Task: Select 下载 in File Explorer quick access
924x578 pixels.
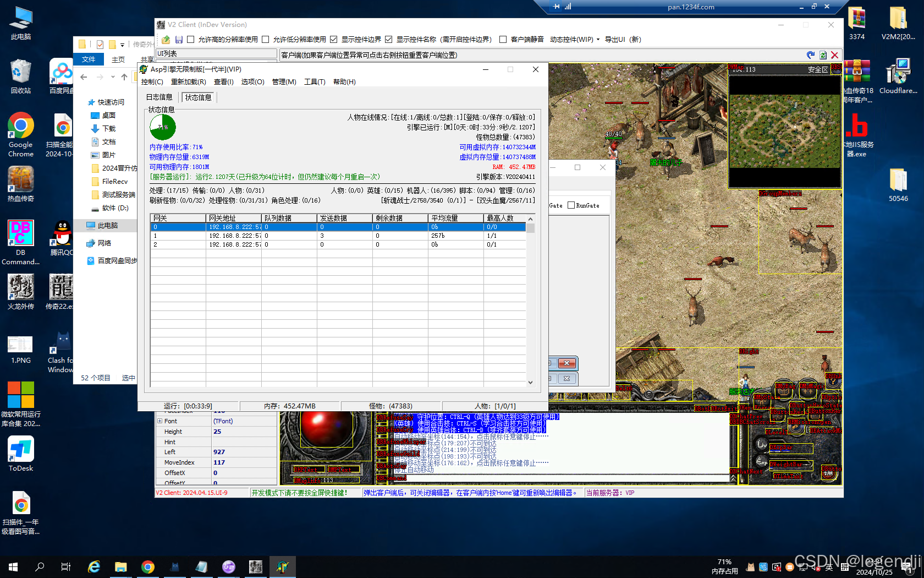Action: click(109, 129)
